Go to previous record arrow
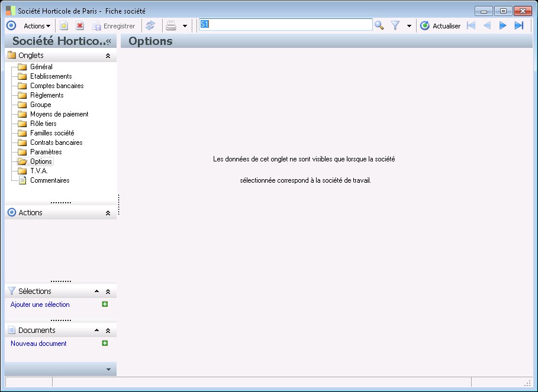538x392 pixels. 487,25
